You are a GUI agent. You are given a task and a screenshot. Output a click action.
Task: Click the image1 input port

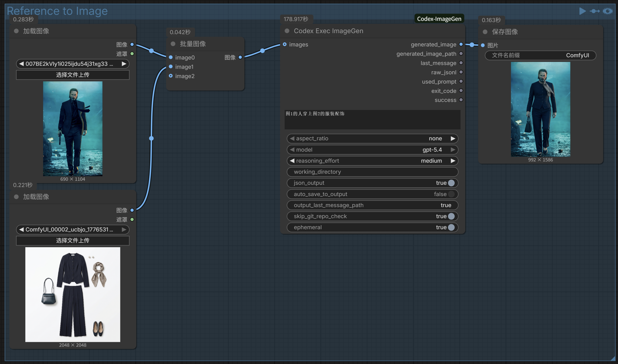[x=171, y=67]
